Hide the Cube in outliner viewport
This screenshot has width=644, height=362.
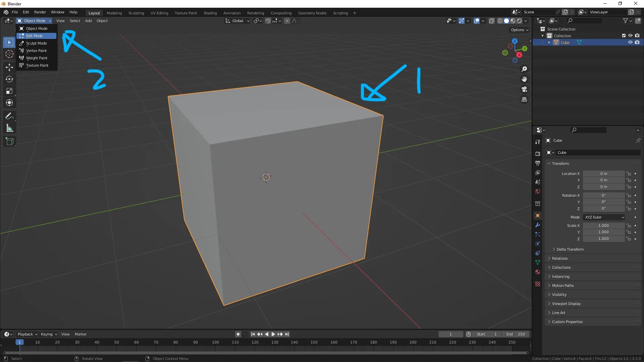[x=630, y=42]
